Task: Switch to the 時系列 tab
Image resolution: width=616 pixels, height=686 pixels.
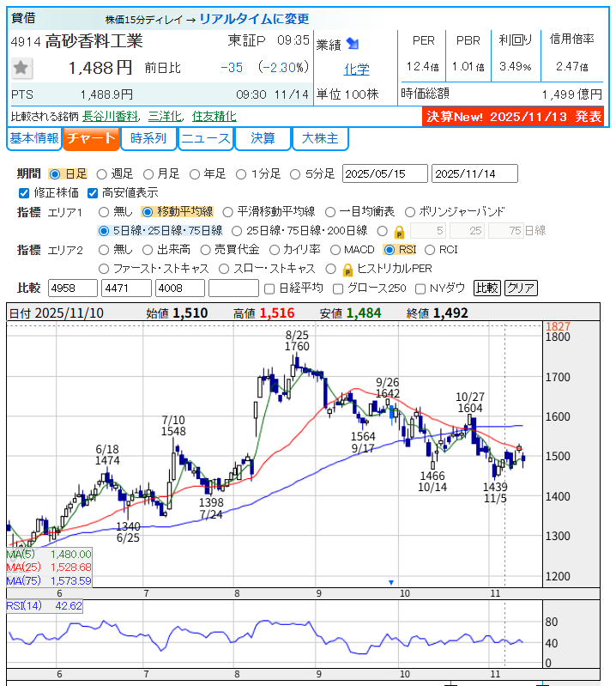Action: click(148, 138)
